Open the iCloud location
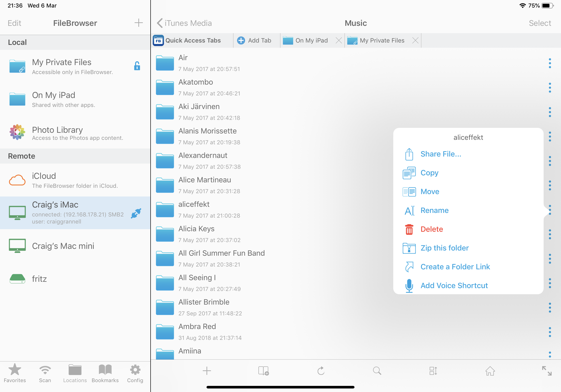Viewport: 561px width, 392px height. [x=75, y=180]
